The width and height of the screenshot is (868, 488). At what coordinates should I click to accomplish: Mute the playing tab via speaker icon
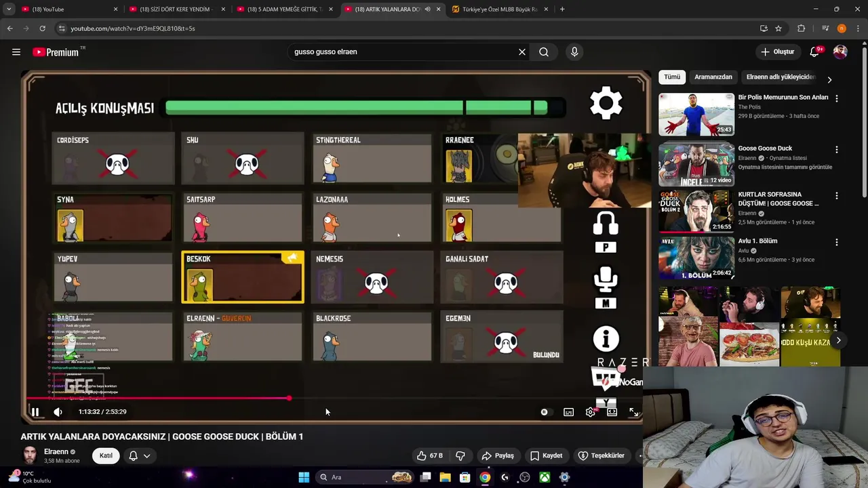tap(427, 9)
